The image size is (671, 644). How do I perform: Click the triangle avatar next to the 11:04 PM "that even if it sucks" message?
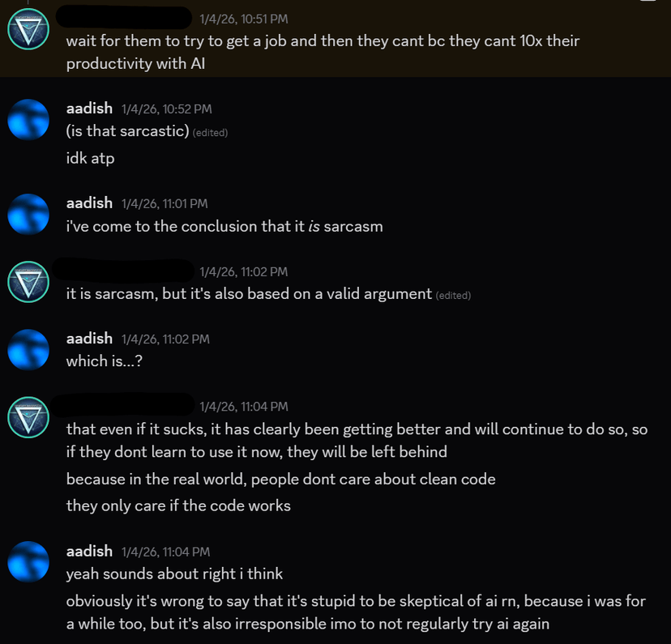pos(28,418)
